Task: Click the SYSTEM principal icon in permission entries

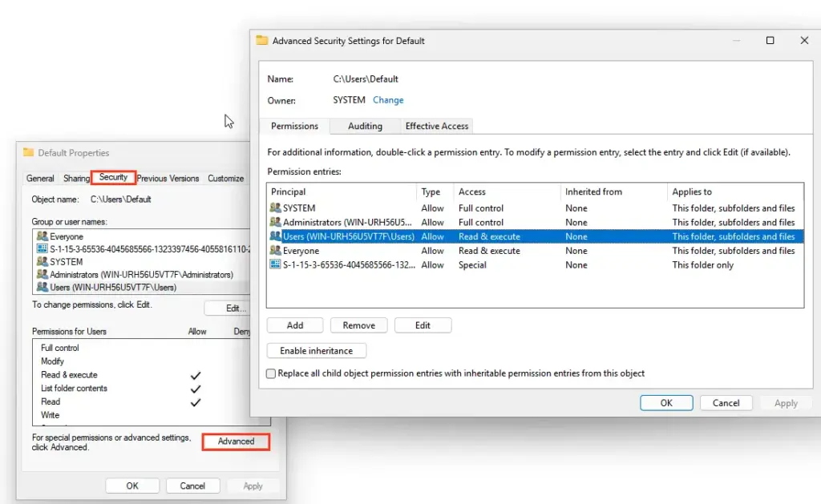Action: 276,208
